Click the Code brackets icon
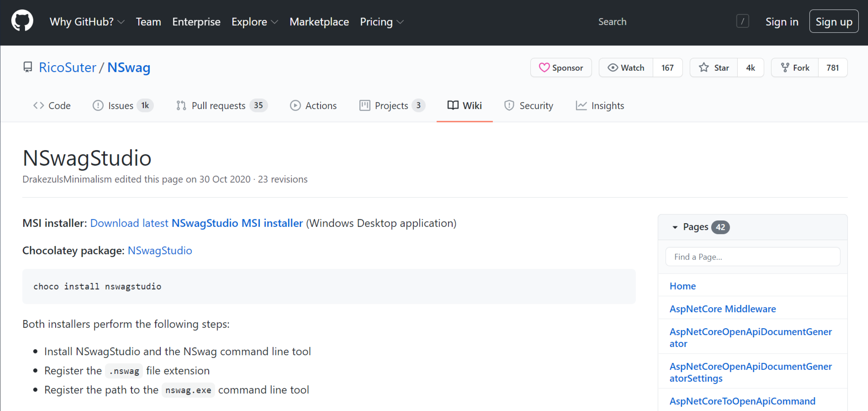 tap(38, 105)
